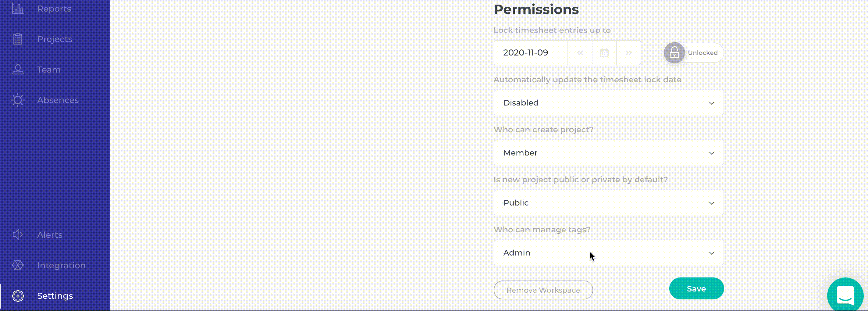Image resolution: width=868 pixels, height=311 pixels.
Task: Open the chat support widget
Action: pyautogui.click(x=845, y=295)
